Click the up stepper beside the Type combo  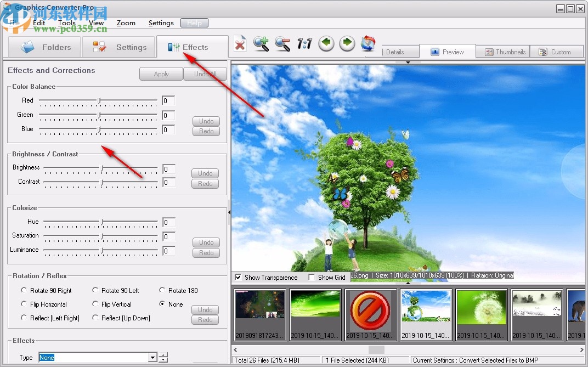(x=163, y=355)
